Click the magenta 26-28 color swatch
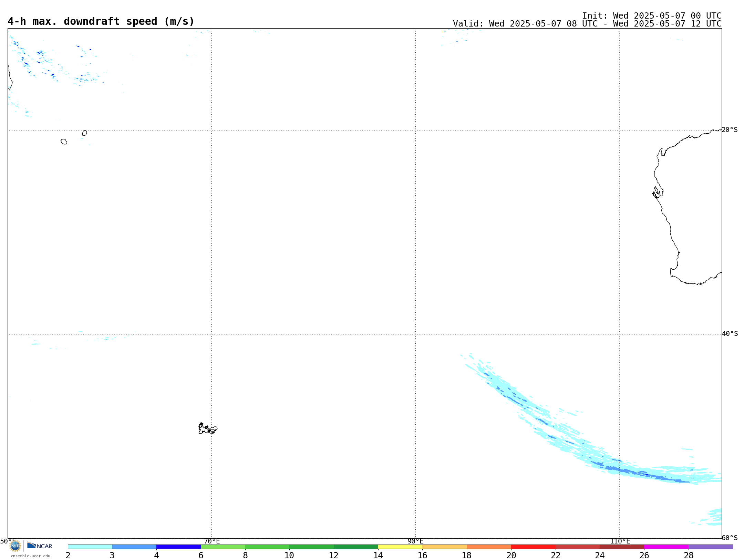The height and width of the screenshot is (560, 744). (x=666, y=547)
